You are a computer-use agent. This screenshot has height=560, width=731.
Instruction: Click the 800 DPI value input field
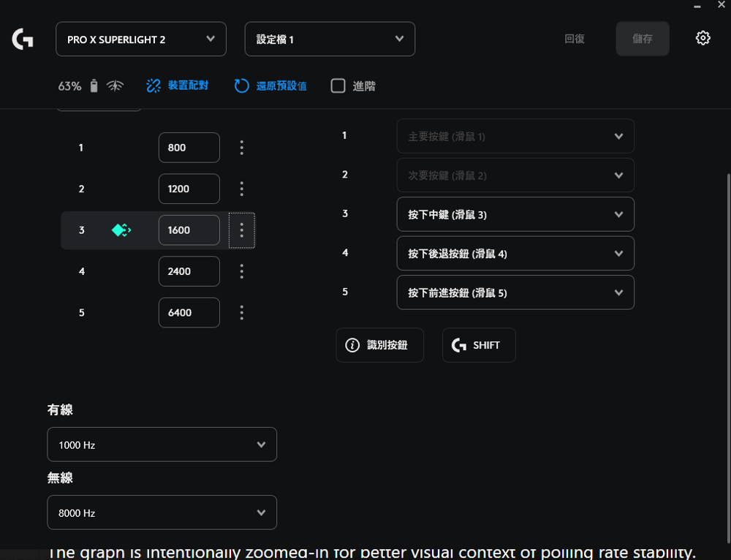(189, 147)
